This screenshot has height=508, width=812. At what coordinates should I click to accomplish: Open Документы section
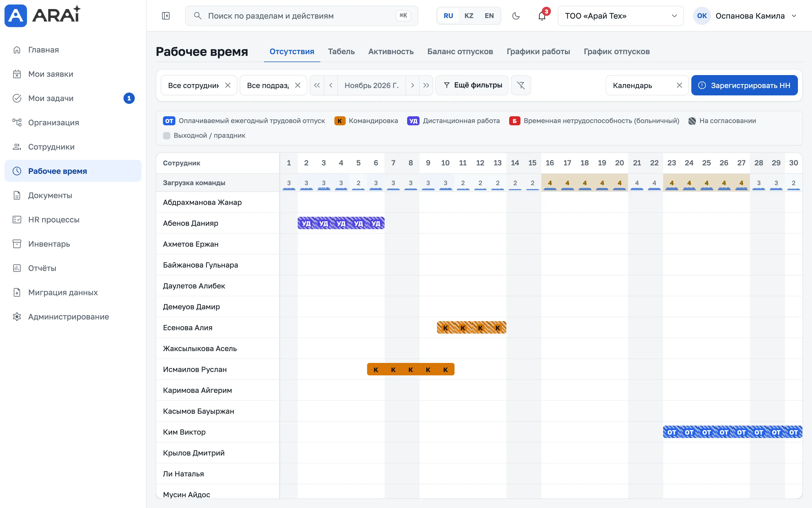73,195
